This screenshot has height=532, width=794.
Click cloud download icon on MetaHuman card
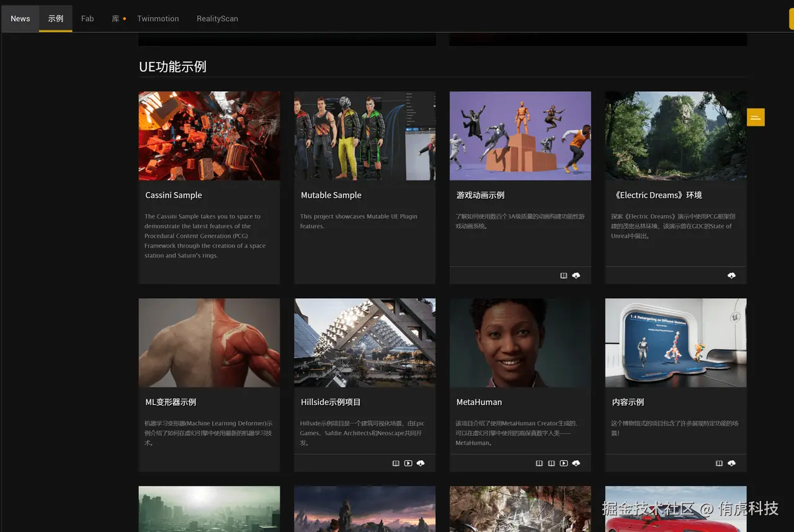click(576, 463)
